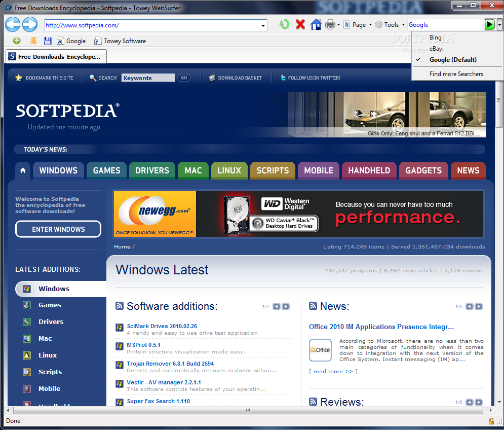Click the News RSS feed icon
This screenshot has height=430, width=504.
[x=313, y=306]
